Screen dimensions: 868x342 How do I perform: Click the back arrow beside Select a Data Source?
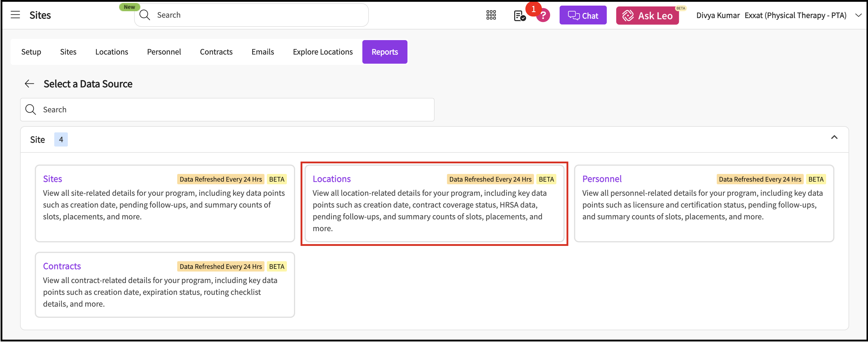(30, 83)
